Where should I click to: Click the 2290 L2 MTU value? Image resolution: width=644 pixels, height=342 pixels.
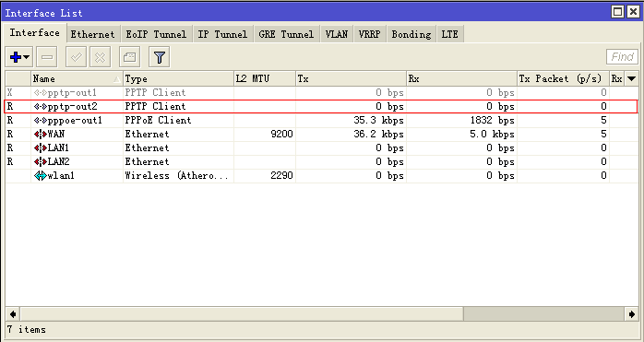(x=281, y=176)
